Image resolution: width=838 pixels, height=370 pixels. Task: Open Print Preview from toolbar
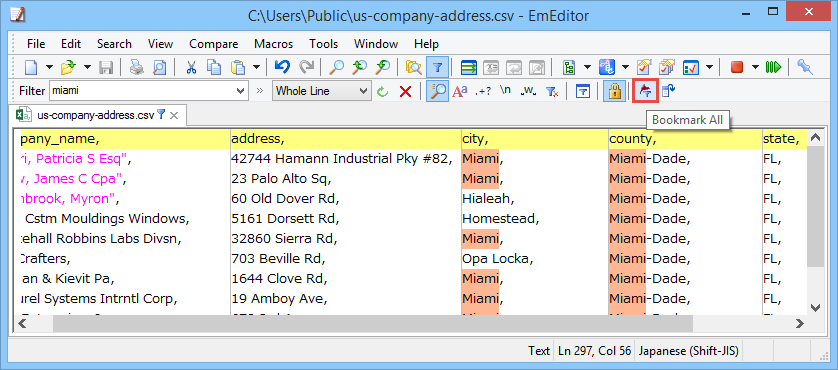pos(159,67)
